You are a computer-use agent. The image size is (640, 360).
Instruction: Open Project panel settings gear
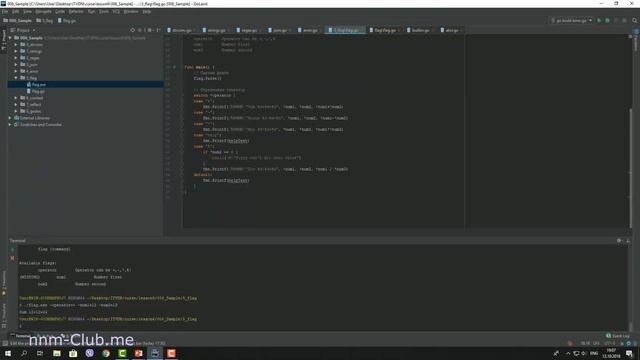tap(149, 30)
